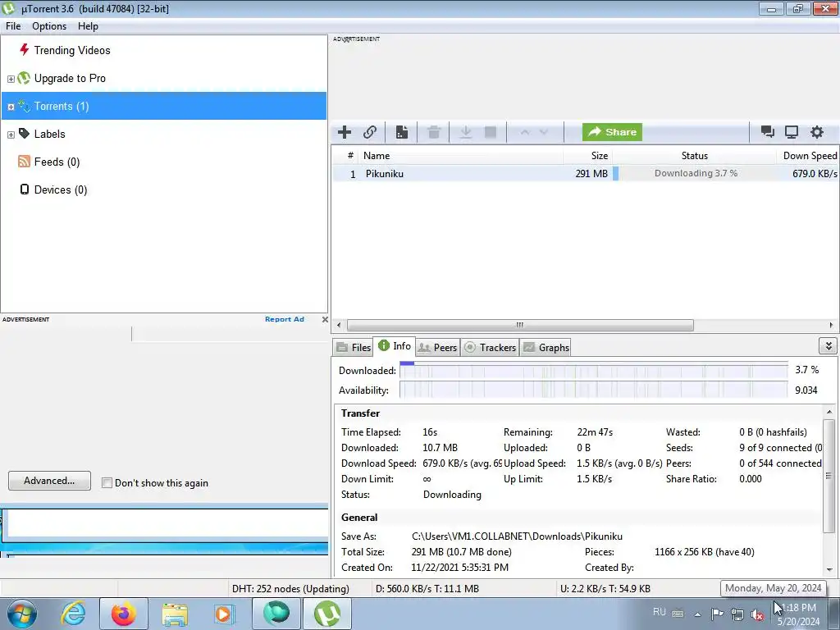Click Move Up Queue arrow icon
840x630 pixels.
click(525, 132)
